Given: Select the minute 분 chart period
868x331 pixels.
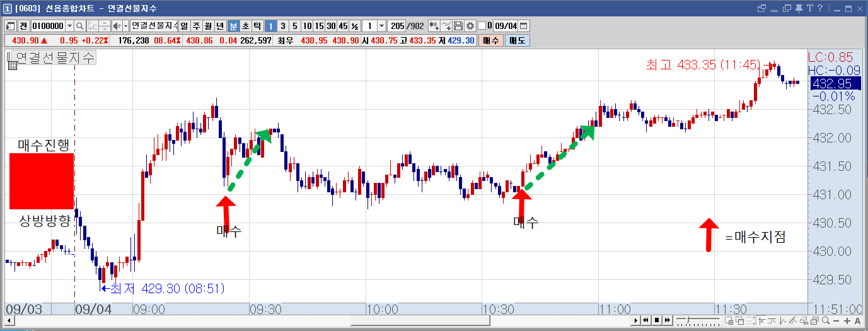Looking at the screenshot, I should 233,26.
